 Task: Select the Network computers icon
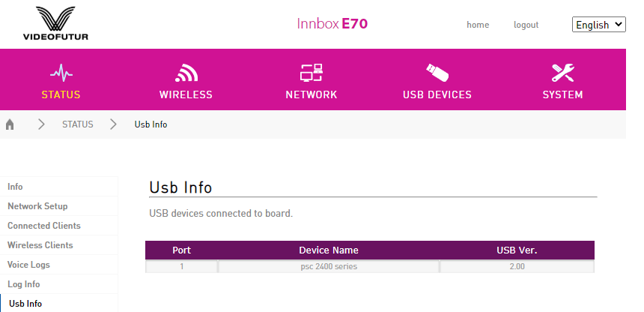point(311,73)
